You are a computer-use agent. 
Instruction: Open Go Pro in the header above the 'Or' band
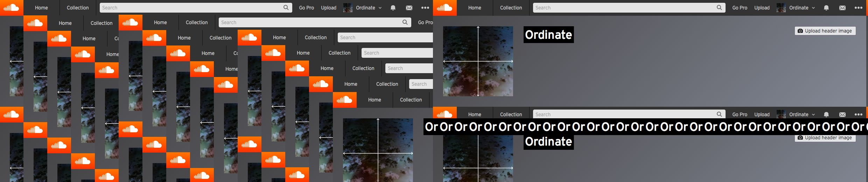click(x=740, y=114)
